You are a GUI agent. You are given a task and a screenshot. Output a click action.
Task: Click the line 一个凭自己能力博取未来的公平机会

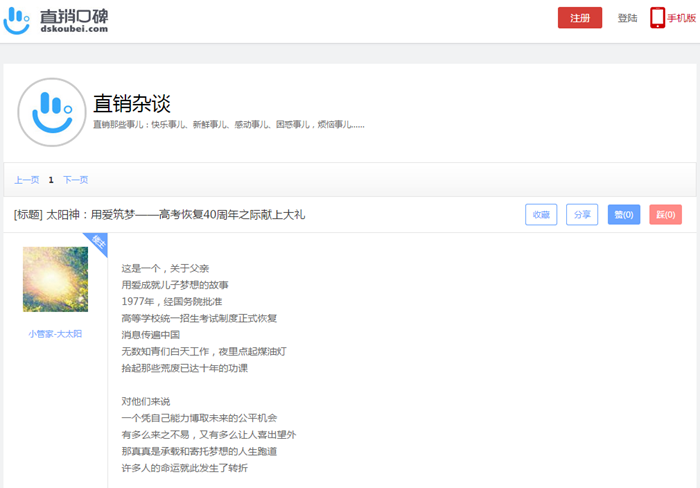pos(199,418)
